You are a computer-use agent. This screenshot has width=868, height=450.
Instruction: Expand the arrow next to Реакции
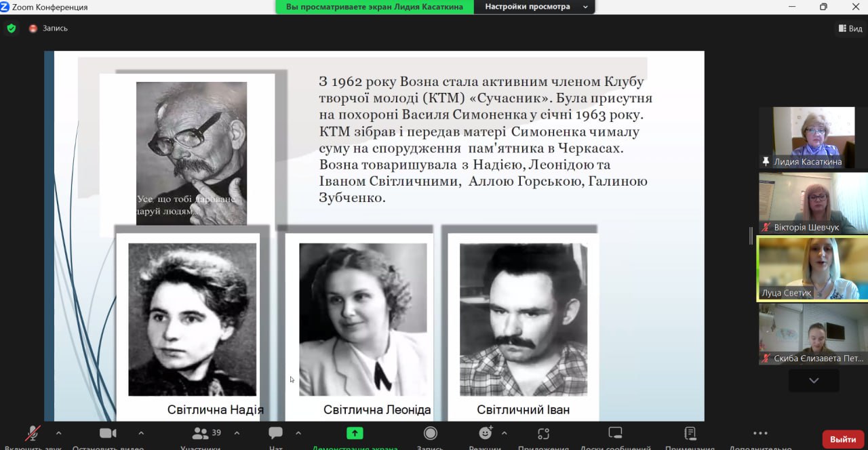tap(504, 433)
